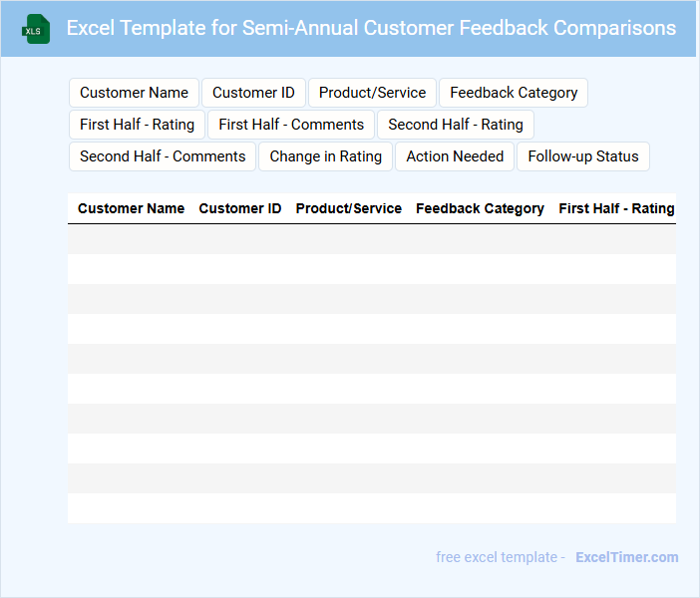Click the Second Half - Rating tag

tap(456, 125)
